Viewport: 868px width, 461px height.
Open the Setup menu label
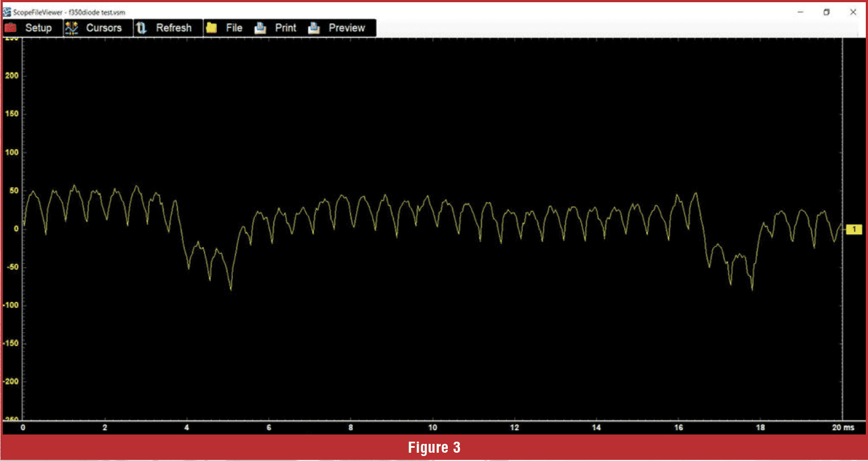[x=38, y=28]
